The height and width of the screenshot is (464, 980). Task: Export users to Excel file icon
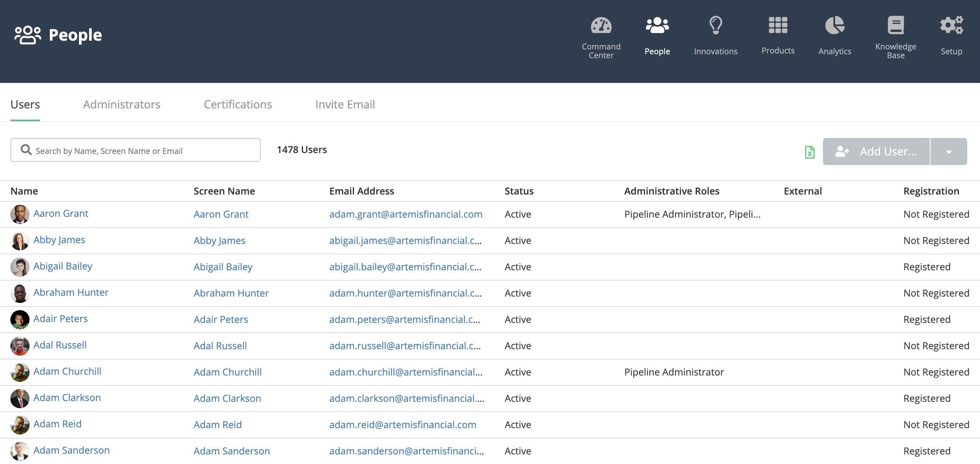coord(809,152)
